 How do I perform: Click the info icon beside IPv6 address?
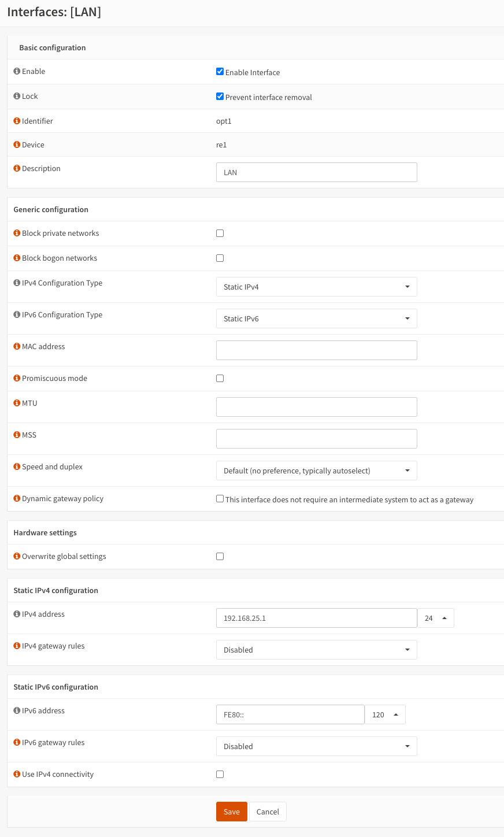17,710
